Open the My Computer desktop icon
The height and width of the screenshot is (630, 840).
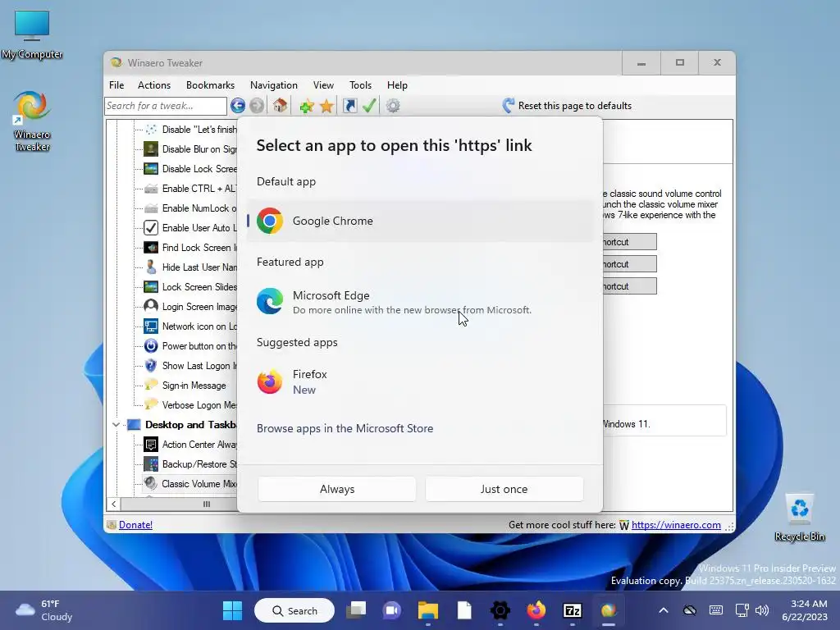32,34
